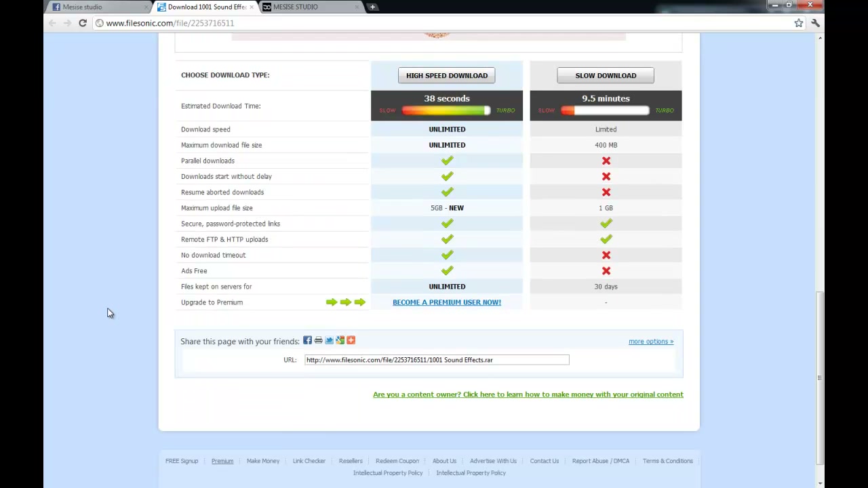Click the red X for Resume aborted downloads
Viewport: 868px width, 488px height.
point(606,192)
